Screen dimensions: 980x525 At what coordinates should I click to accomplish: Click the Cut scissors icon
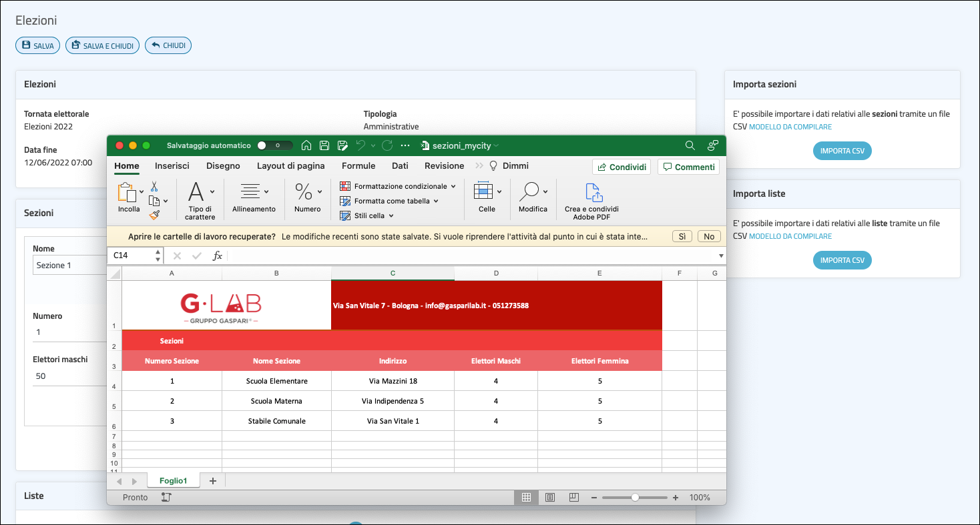(x=154, y=187)
